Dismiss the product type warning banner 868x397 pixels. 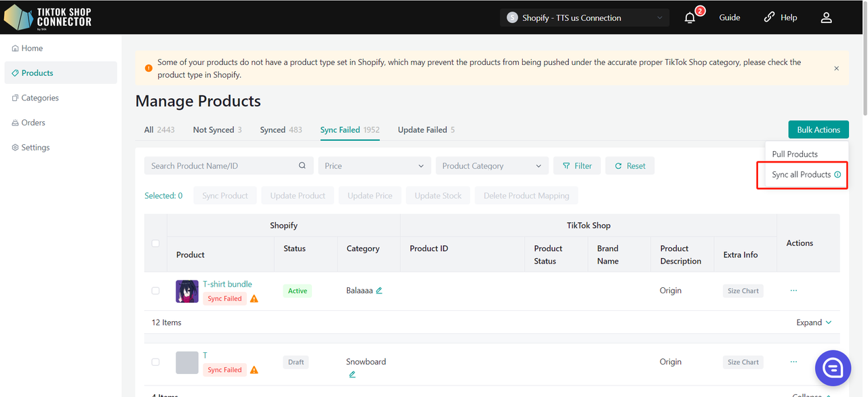tap(836, 68)
